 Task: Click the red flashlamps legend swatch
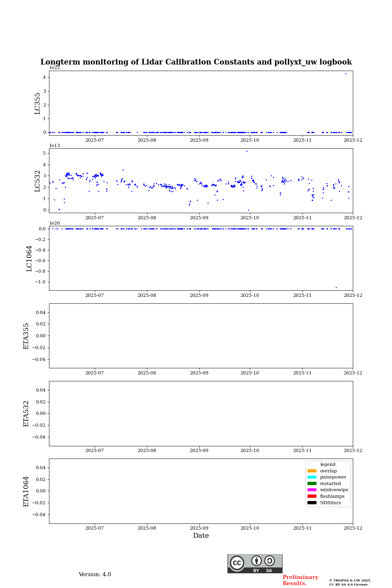pyautogui.click(x=312, y=497)
